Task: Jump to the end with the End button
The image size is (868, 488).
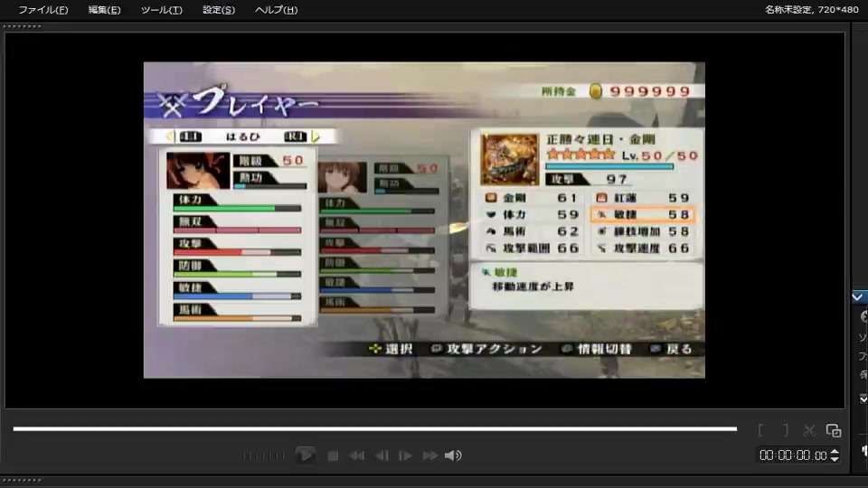Action: click(430, 455)
